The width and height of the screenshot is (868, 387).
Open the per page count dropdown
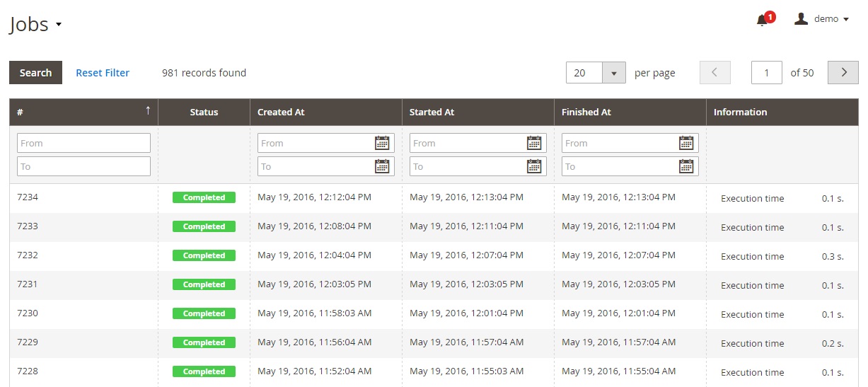613,73
